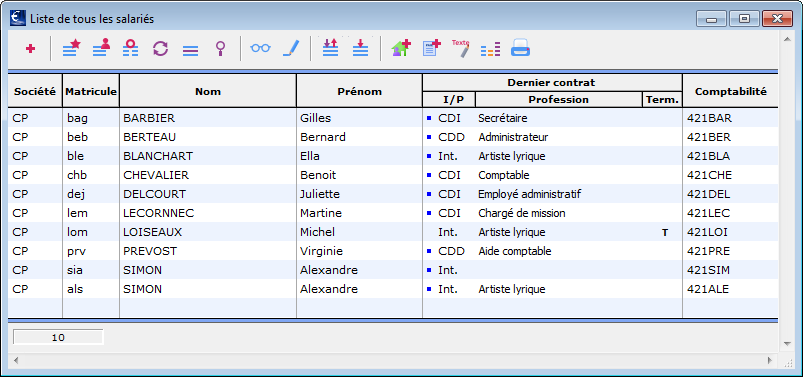The height and width of the screenshot is (377, 803).
Task: Click the document with plus icon
Action: point(431,49)
